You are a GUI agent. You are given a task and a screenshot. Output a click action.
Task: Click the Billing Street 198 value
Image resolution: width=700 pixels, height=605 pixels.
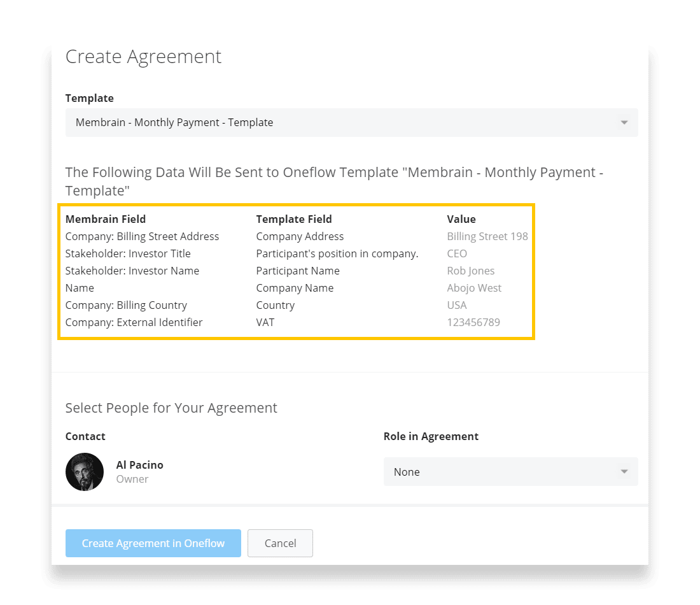click(x=487, y=236)
